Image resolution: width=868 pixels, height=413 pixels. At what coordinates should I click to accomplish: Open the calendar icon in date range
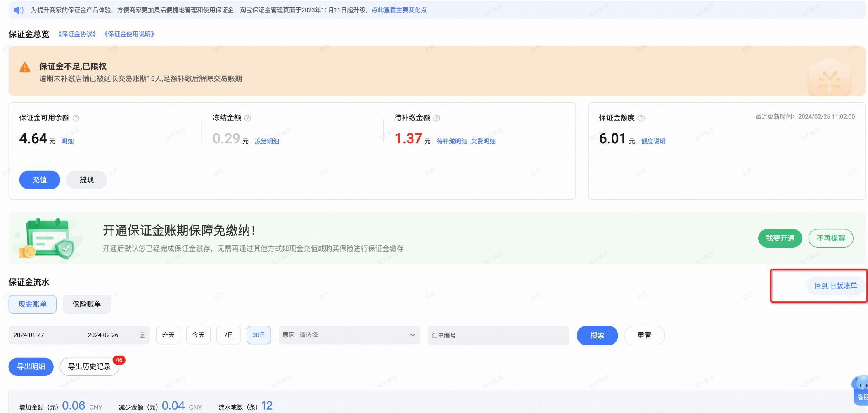pyautogui.click(x=142, y=335)
